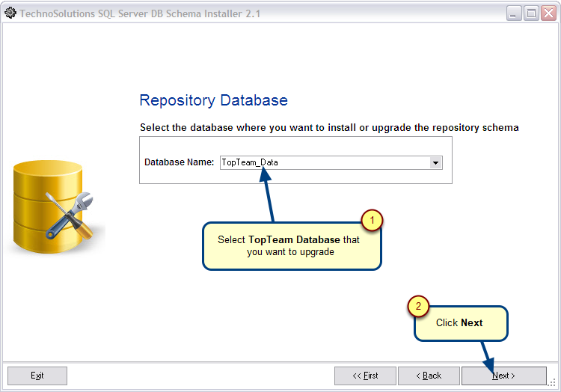Go back with the Back button
Screen dimensions: 561x392
pyautogui.click(x=429, y=376)
